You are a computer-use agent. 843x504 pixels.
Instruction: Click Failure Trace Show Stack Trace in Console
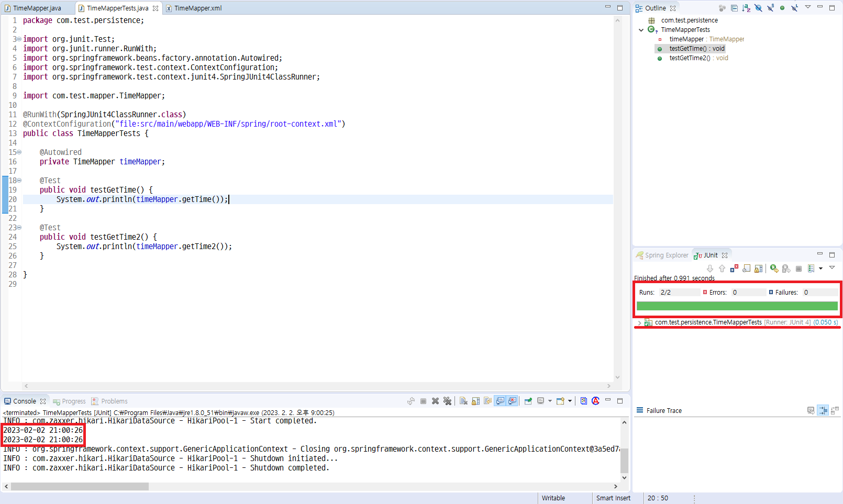[811, 411]
